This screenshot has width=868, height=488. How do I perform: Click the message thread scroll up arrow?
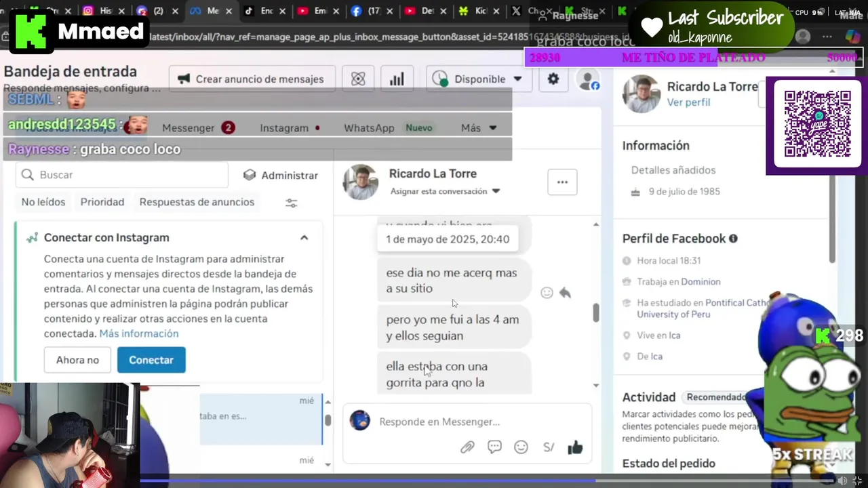click(x=596, y=224)
